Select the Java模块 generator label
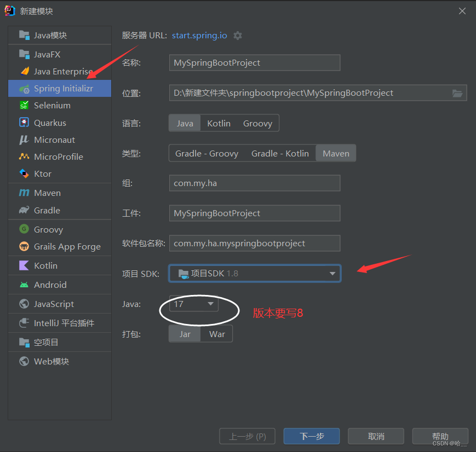This screenshot has width=476, height=452. [x=50, y=35]
